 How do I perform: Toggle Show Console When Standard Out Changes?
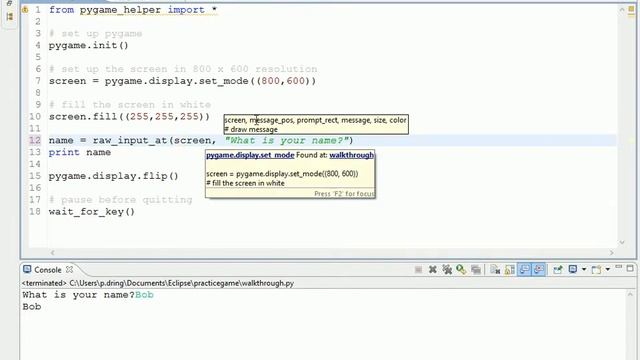click(524, 270)
